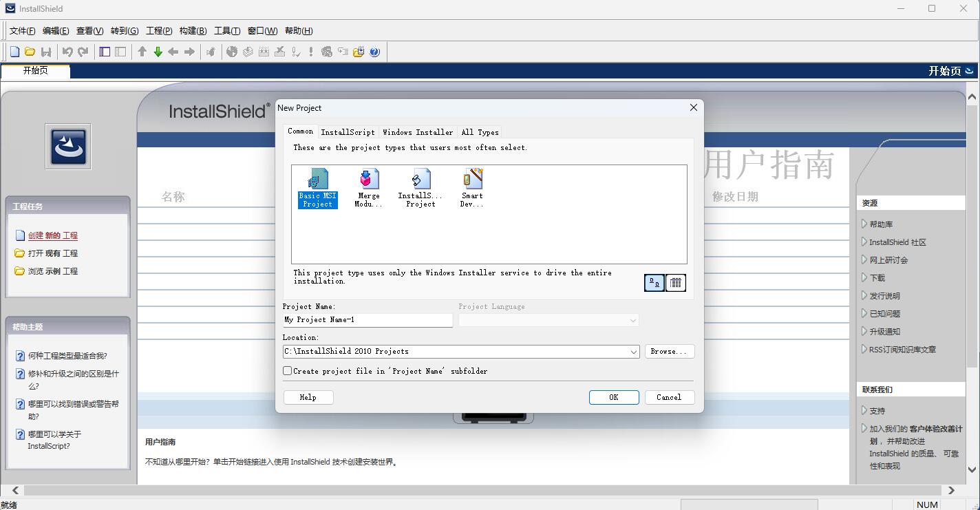Click the Save disk toolbar icon
This screenshot has width=980, height=510.
(46, 52)
